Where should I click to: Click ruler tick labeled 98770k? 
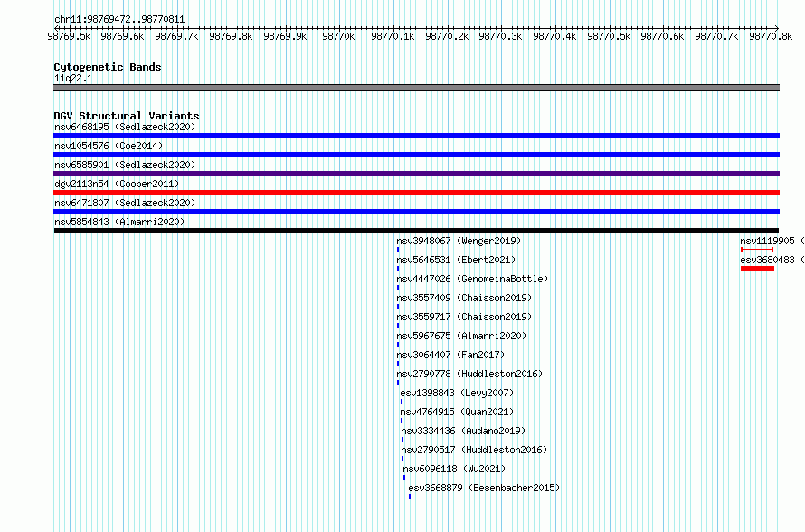click(x=339, y=36)
